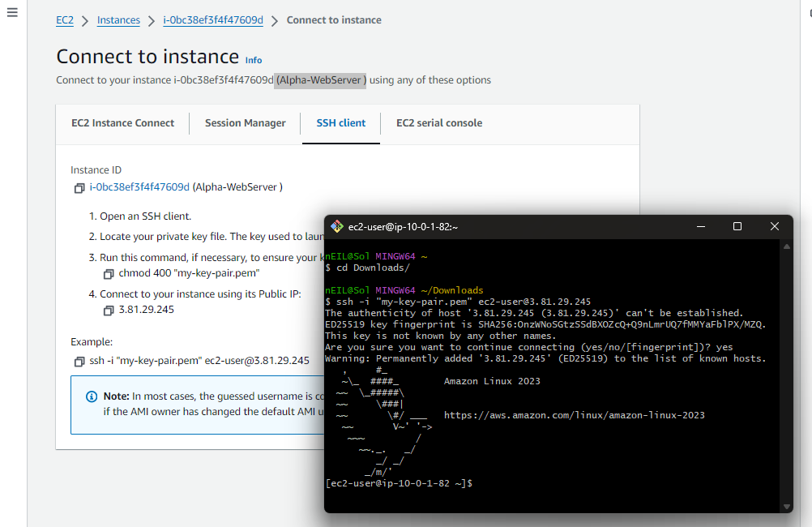Click the terminal title ec2-user@ip-10-0-1-82:~
The width and height of the screenshot is (812, 527).
tap(403, 226)
